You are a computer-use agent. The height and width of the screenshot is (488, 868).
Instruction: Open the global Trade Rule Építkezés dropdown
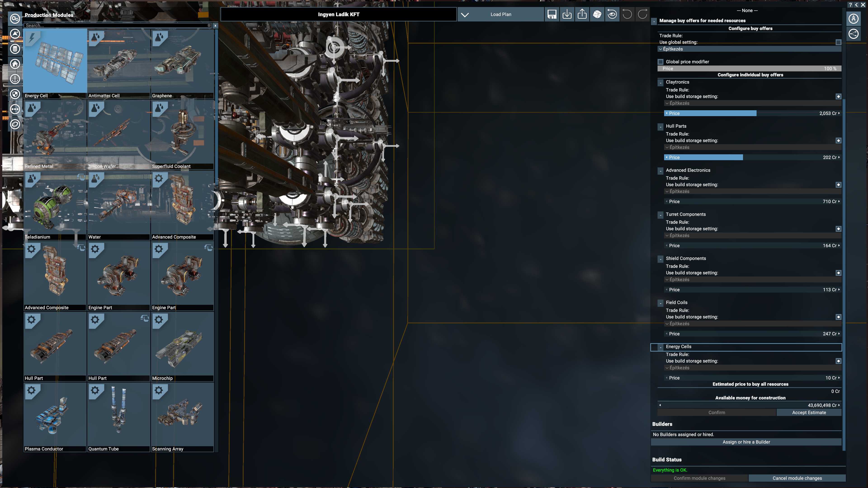[749, 49]
